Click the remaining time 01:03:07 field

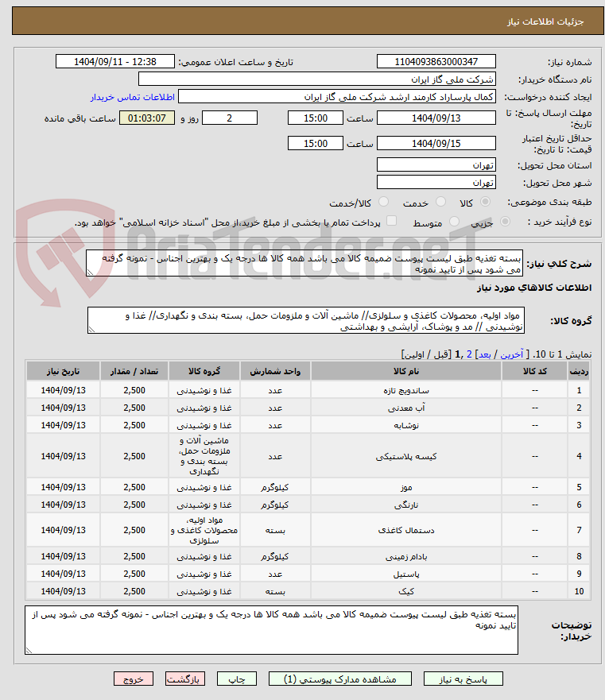tap(147, 118)
